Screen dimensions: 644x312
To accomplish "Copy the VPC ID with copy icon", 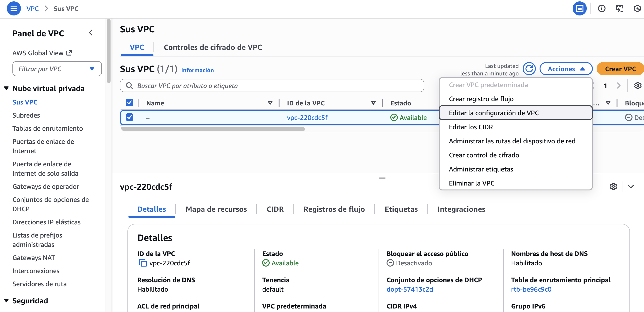I will coord(143,263).
